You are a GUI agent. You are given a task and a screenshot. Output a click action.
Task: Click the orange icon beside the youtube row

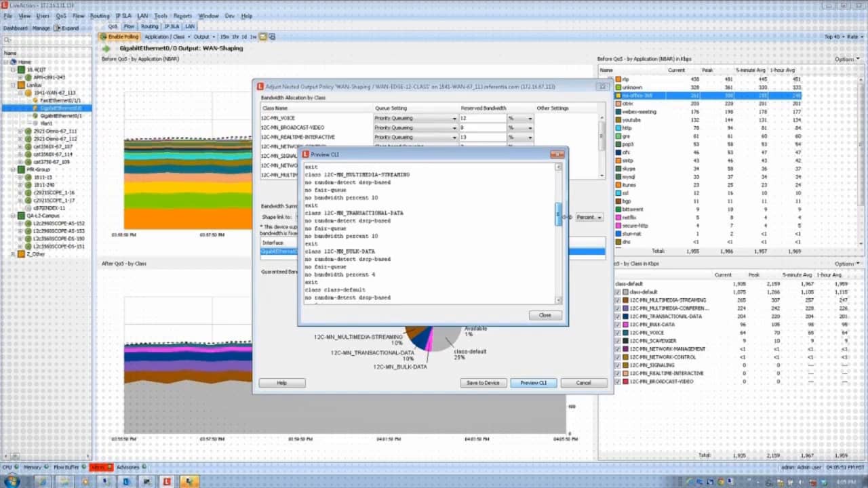[x=618, y=120]
